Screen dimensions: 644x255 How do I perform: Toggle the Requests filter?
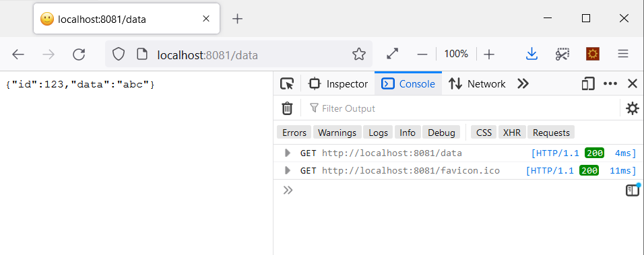pyautogui.click(x=551, y=133)
